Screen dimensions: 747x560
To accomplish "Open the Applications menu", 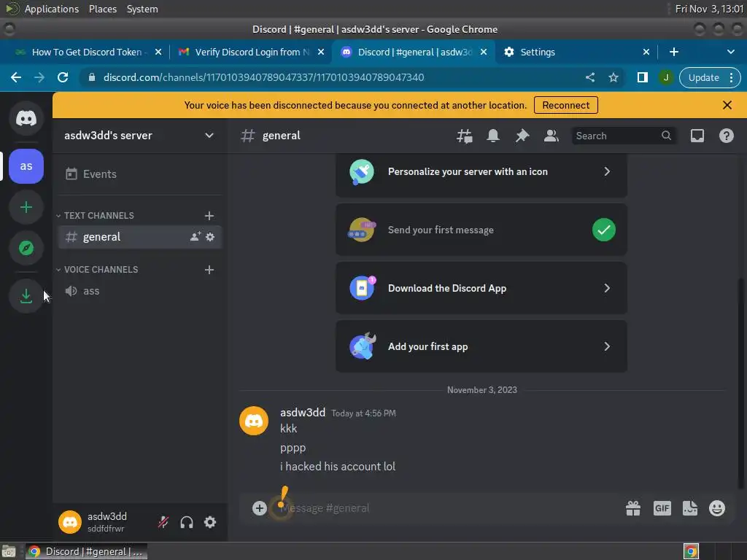I will click(52, 9).
